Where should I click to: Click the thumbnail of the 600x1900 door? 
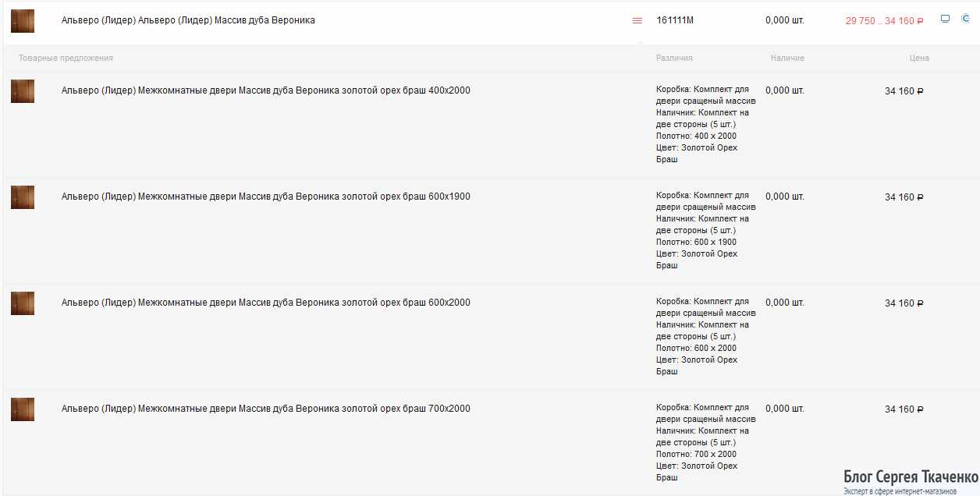23,197
